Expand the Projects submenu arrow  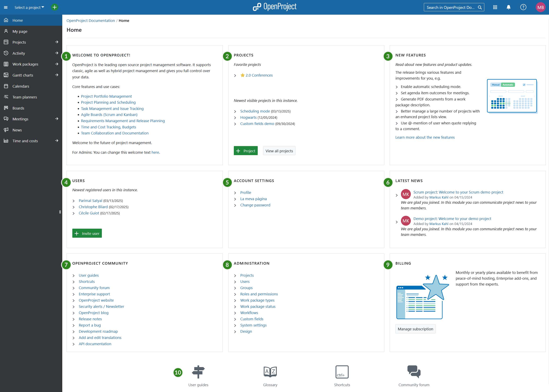(57, 42)
